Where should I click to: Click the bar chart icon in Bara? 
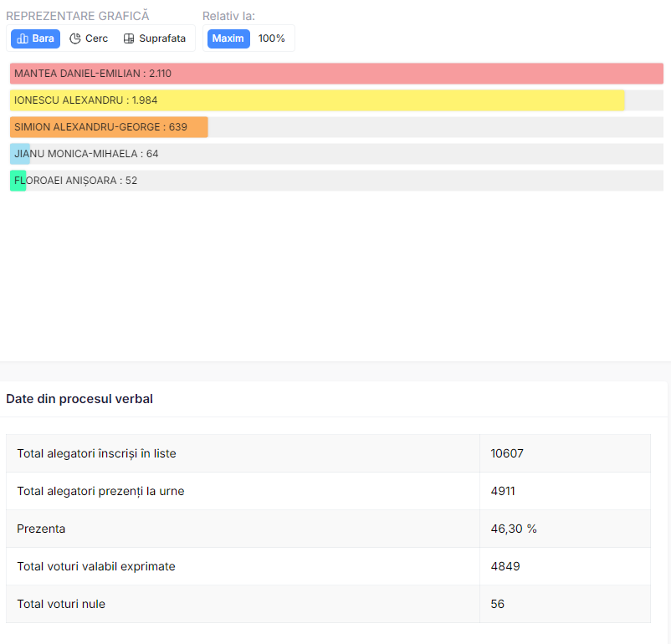[x=23, y=38]
